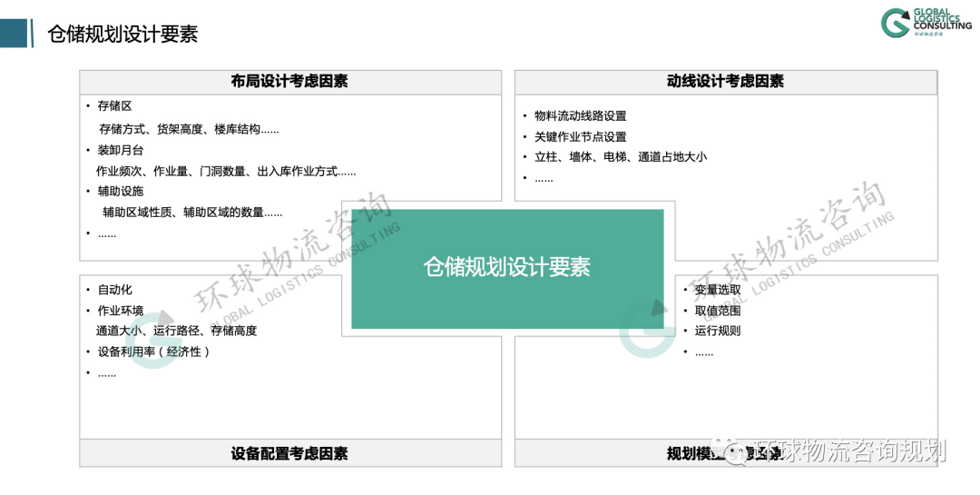Select the 装卸月台 bullet

click(x=120, y=150)
